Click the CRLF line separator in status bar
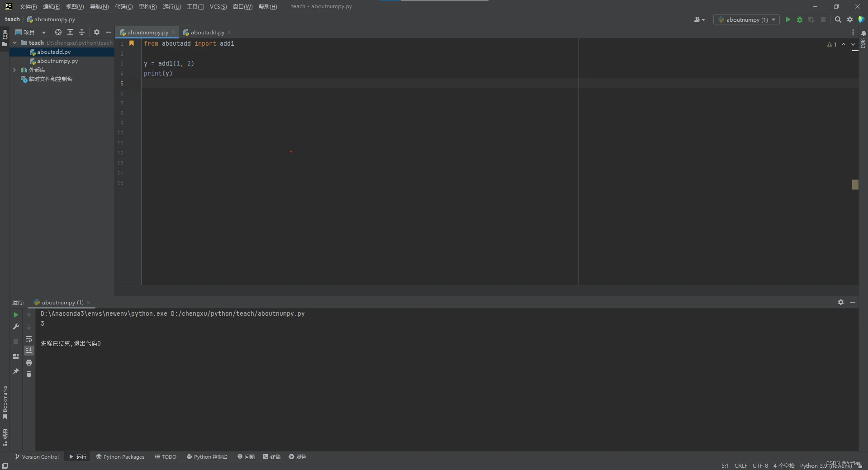The image size is (868, 470). tap(741, 465)
